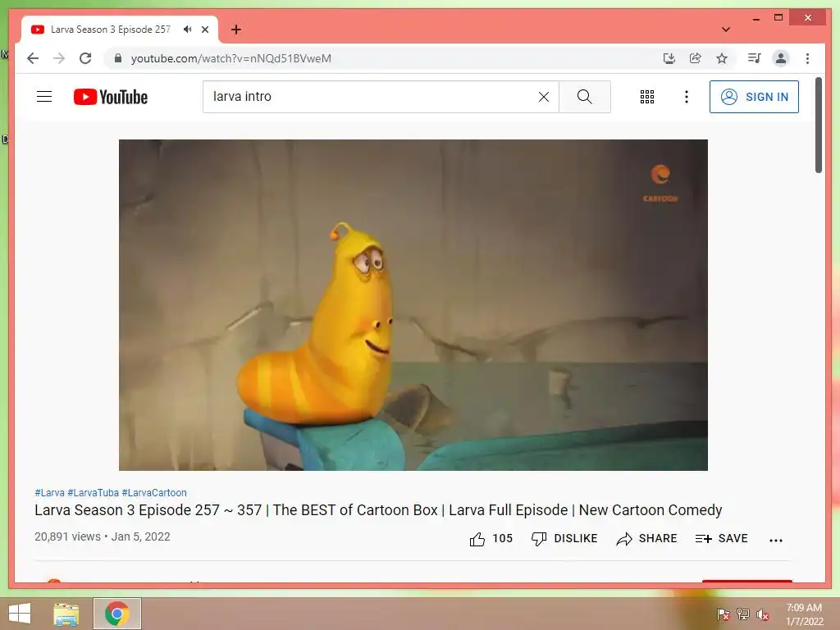
Task: Click the SHARE button under the video
Action: point(646,538)
